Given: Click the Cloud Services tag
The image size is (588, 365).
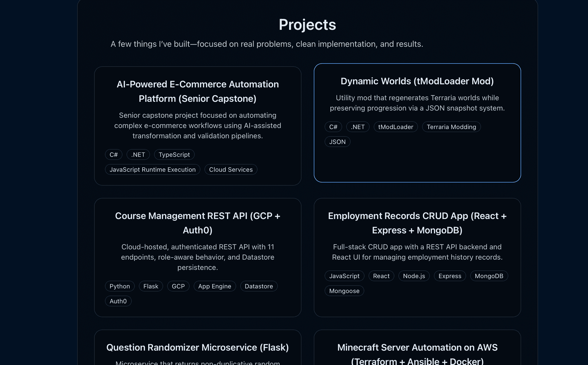Looking at the screenshot, I should point(231,169).
